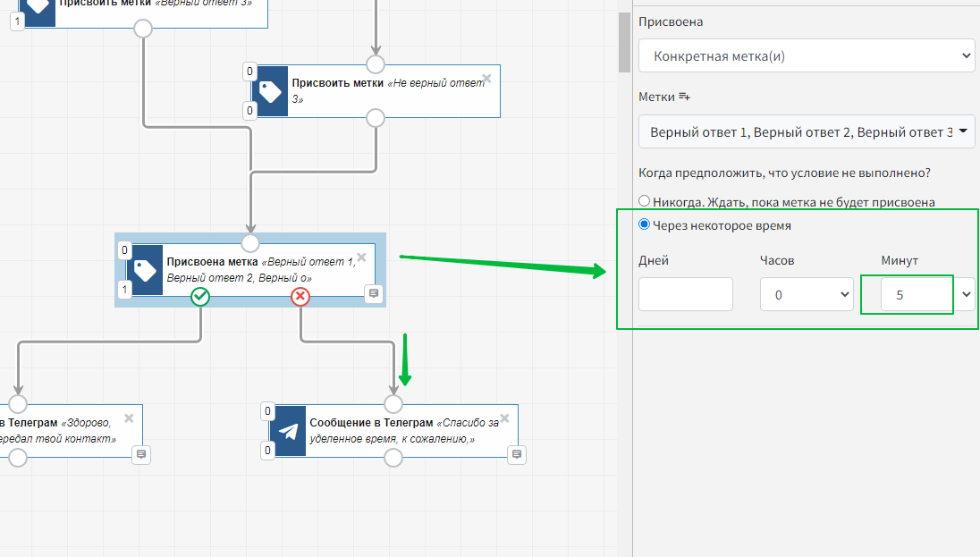The width and height of the screenshot is (980, 557).
Task: Open the 'Часов' hours dropdown
Action: tap(807, 294)
